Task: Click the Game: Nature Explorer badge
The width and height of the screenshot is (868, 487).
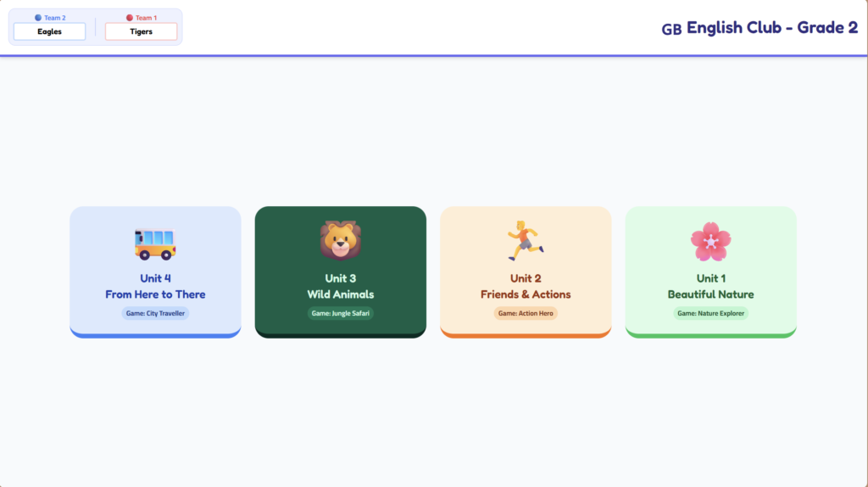Action: coord(710,313)
